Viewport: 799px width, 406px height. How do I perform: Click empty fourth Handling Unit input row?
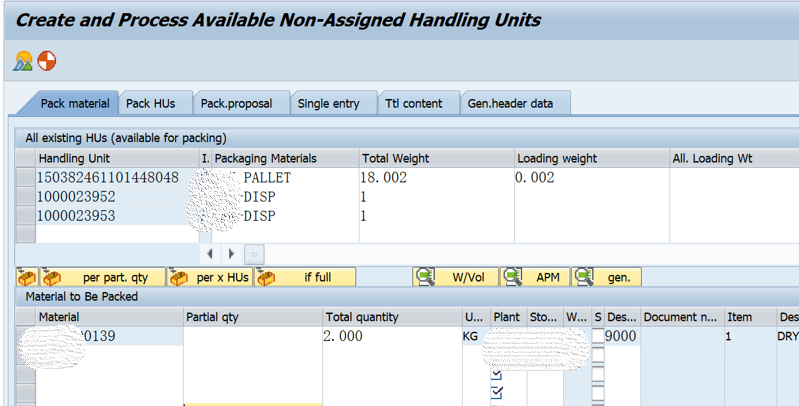(x=117, y=234)
